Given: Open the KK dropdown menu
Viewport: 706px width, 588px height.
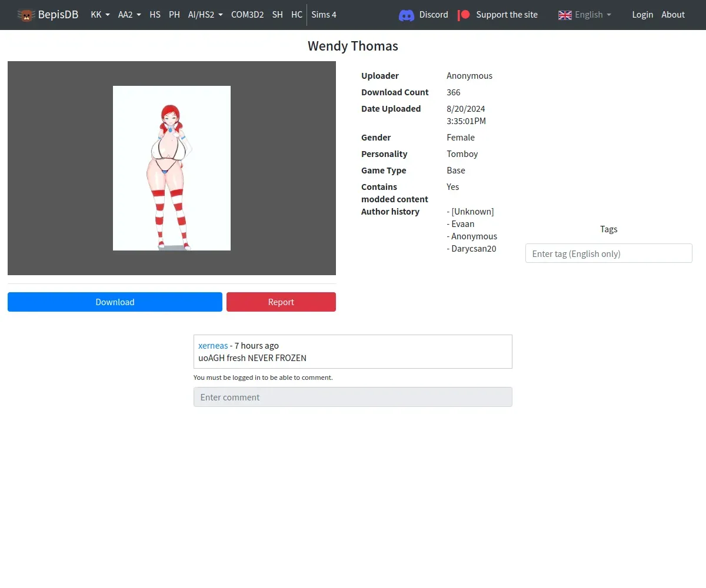Looking at the screenshot, I should (100, 15).
